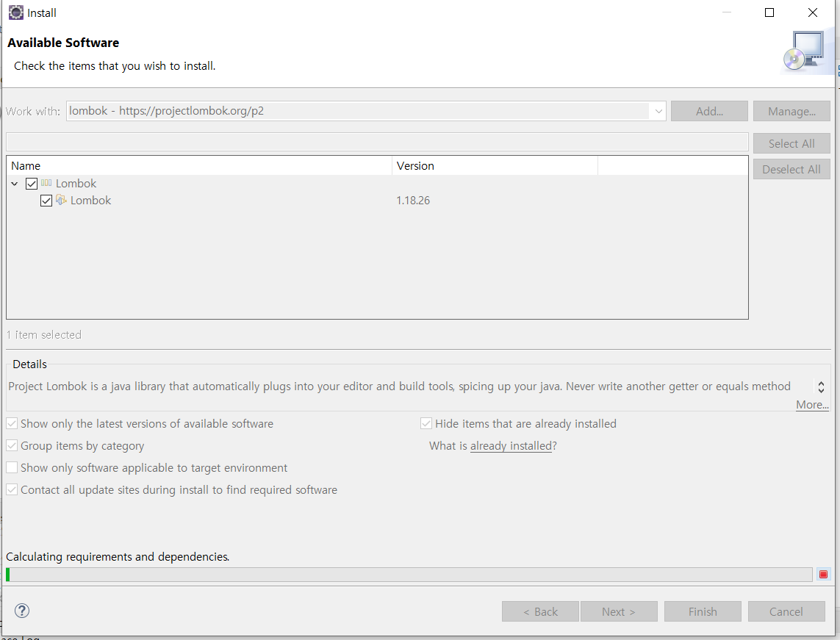
Task: Open the already installed link
Action: pyautogui.click(x=511, y=445)
